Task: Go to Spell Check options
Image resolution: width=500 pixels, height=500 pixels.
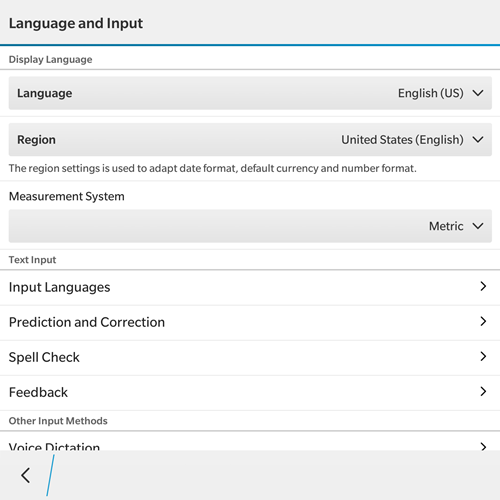Action: [250, 357]
